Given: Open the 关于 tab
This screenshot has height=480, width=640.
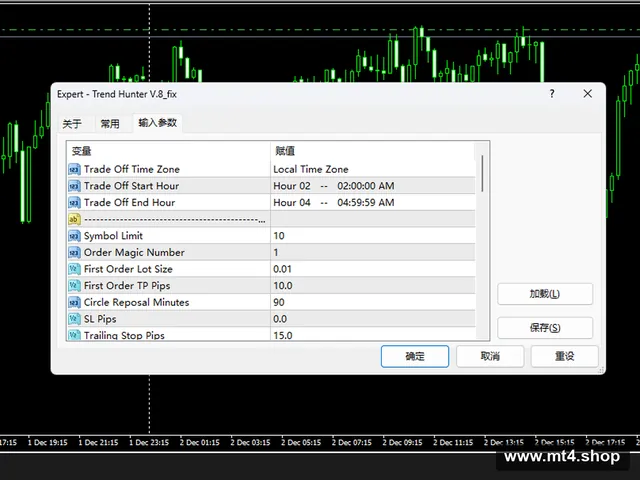Looking at the screenshot, I should click(72, 124).
